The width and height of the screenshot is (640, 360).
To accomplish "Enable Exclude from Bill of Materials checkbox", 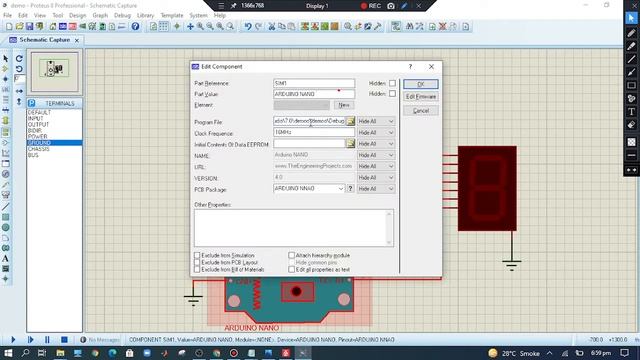I will pyautogui.click(x=197, y=269).
